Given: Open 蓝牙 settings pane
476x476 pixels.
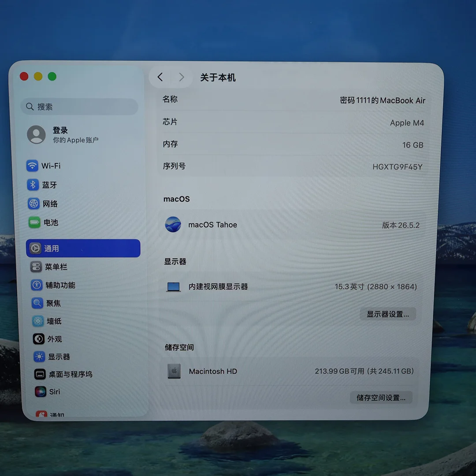Looking at the screenshot, I should pos(49,185).
